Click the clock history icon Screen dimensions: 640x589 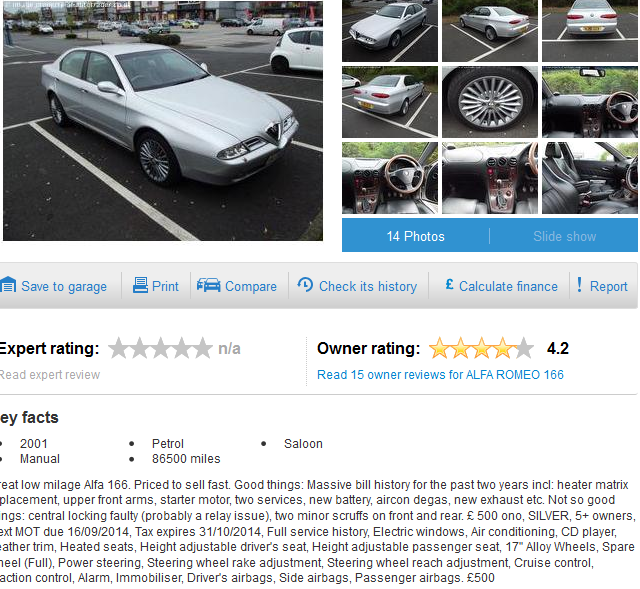[x=305, y=284]
